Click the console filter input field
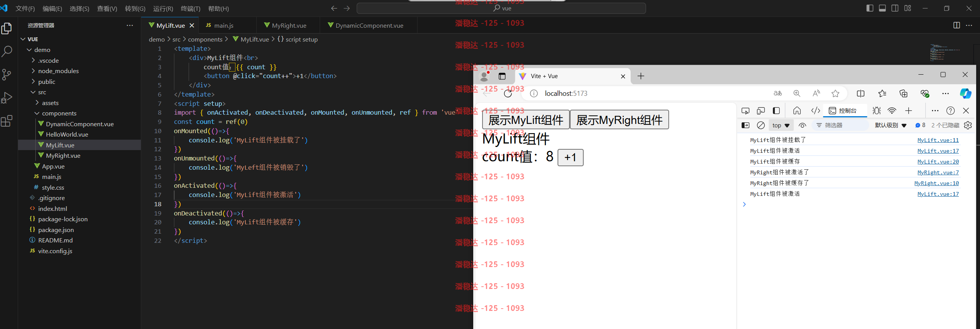This screenshot has width=980, height=329. coord(840,125)
